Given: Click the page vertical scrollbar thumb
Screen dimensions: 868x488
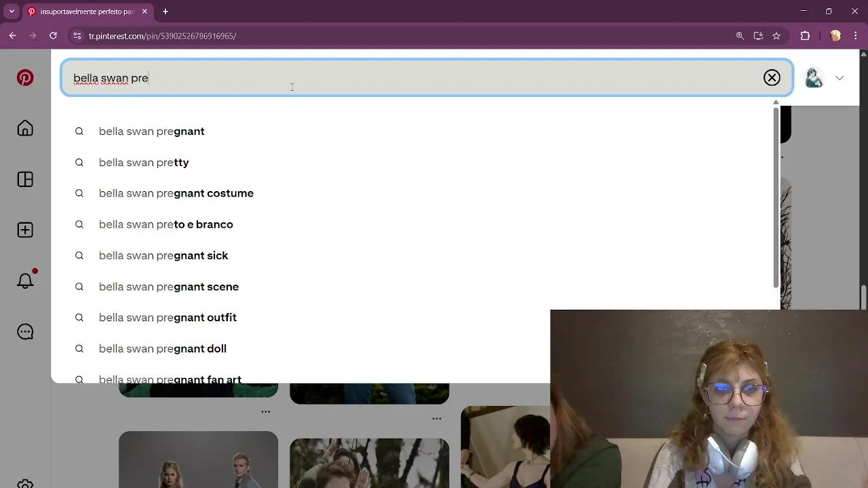Looking at the screenshot, I should coord(863,296).
